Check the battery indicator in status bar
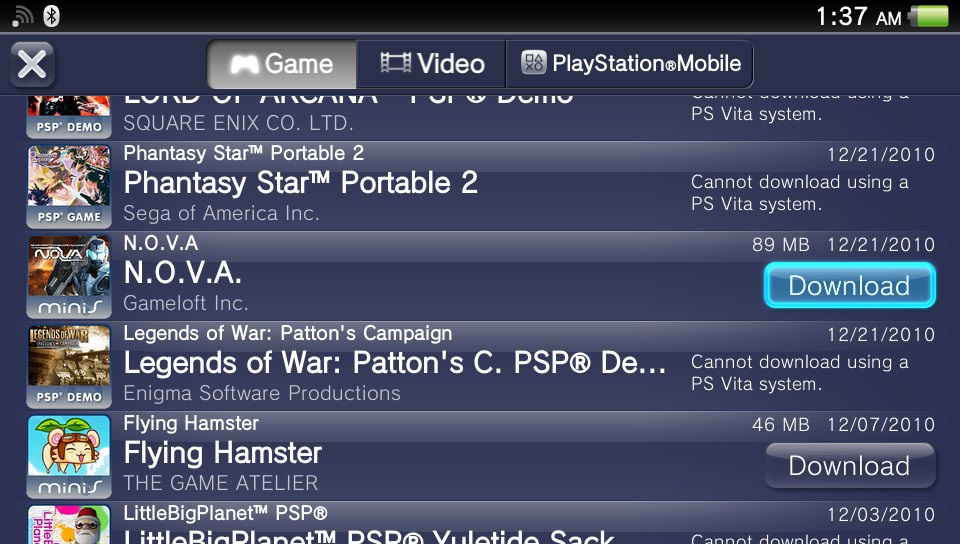Viewport: 960px width, 544px height. pyautogui.click(x=929, y=17)
